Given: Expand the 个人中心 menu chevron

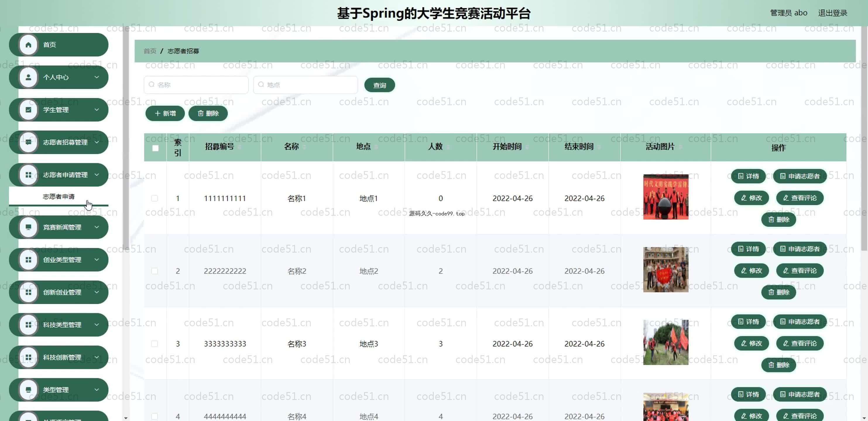Looking at the screenshot, I should click(97, 77).
